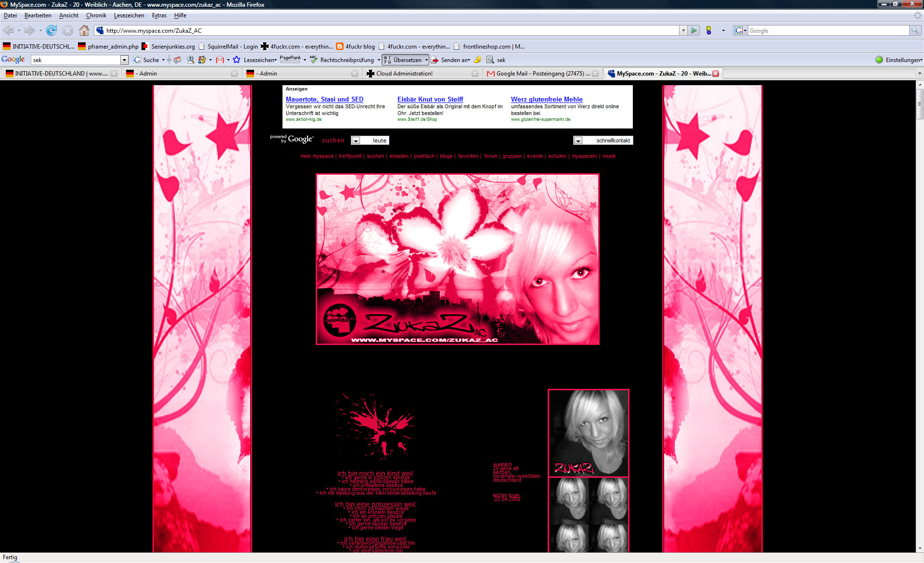The image size is (924, 563).
Task: Switch to the INITIATIVE-DEUTSCHLAND tab
Action: click(61, 73)
